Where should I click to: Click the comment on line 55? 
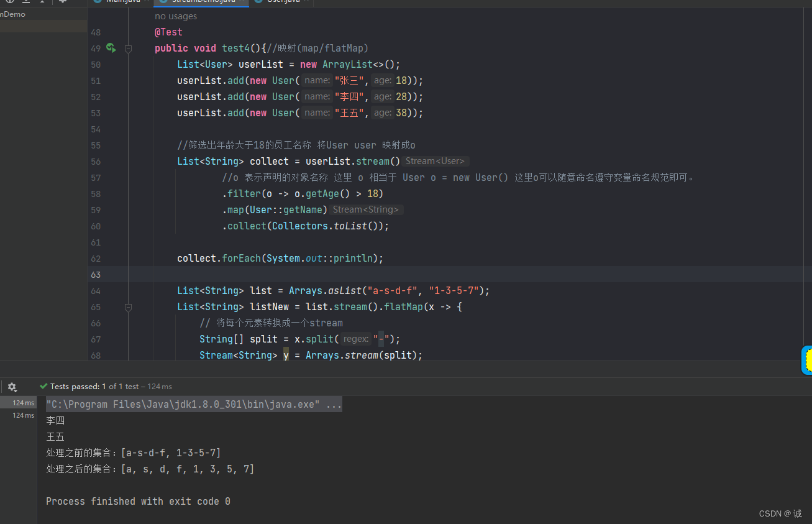(x=296, y=145)
